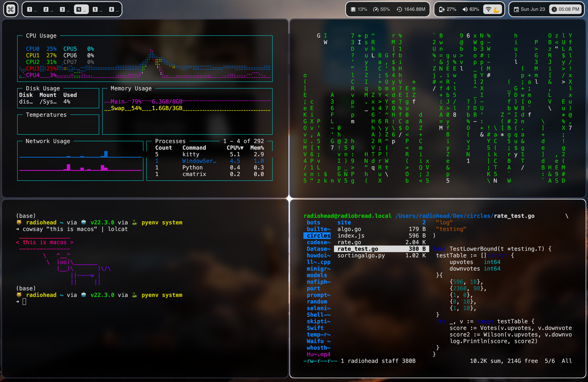Click the Count column header in Processes
The image size is (588, 382).
(x=163, y=148)
